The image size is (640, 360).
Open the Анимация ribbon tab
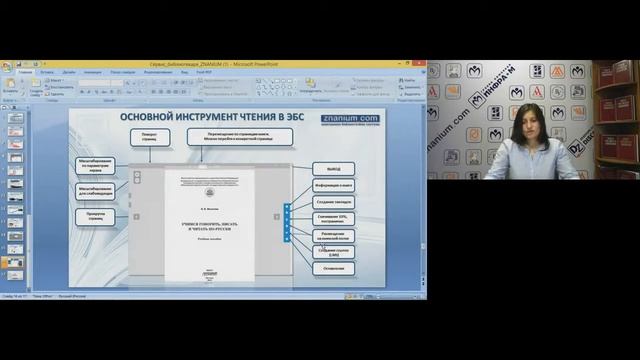[93, 72]
